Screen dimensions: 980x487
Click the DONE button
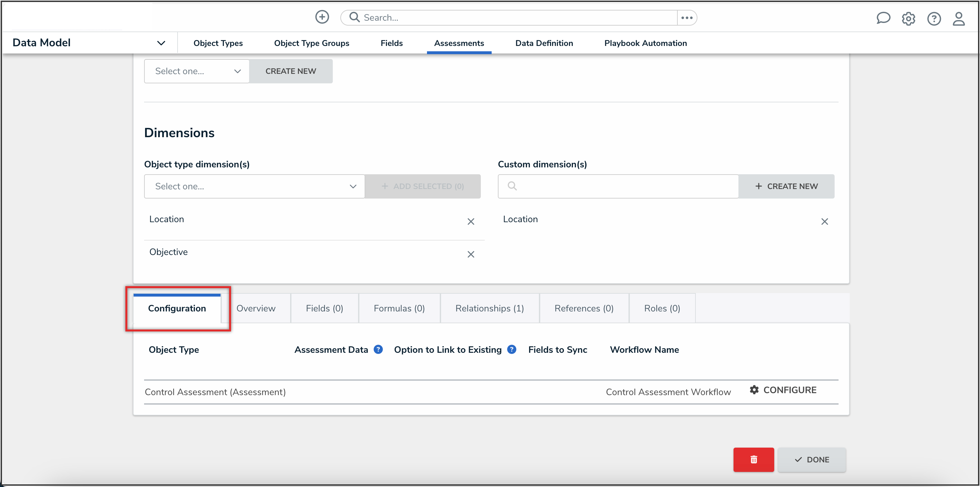click(811, 460)
